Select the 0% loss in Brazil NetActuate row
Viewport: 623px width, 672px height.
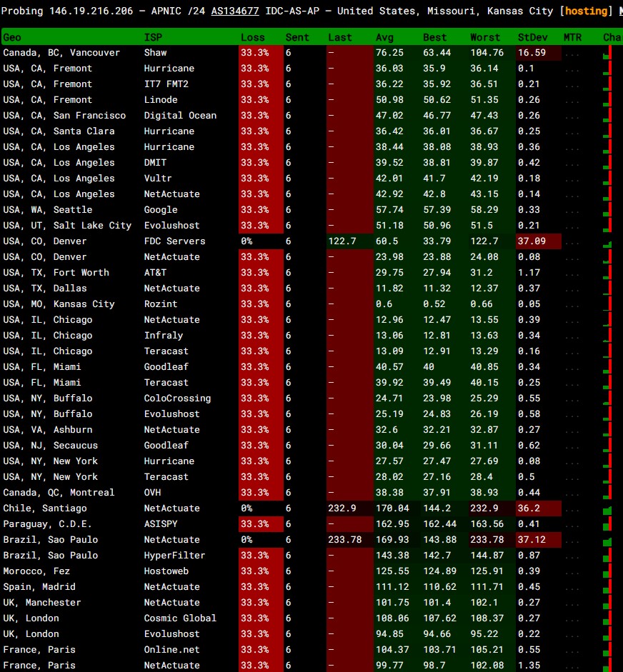(x=246, y=540)
